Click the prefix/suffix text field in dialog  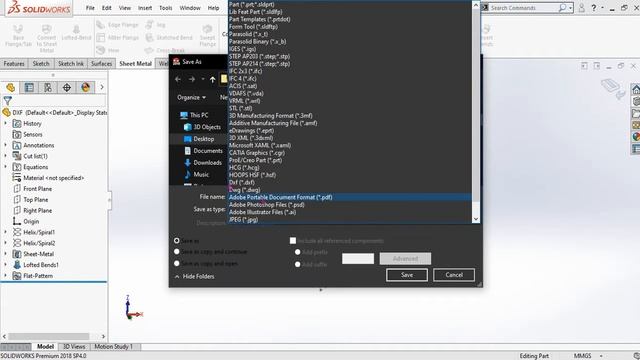pyautogui.click(x=358, y=259)
